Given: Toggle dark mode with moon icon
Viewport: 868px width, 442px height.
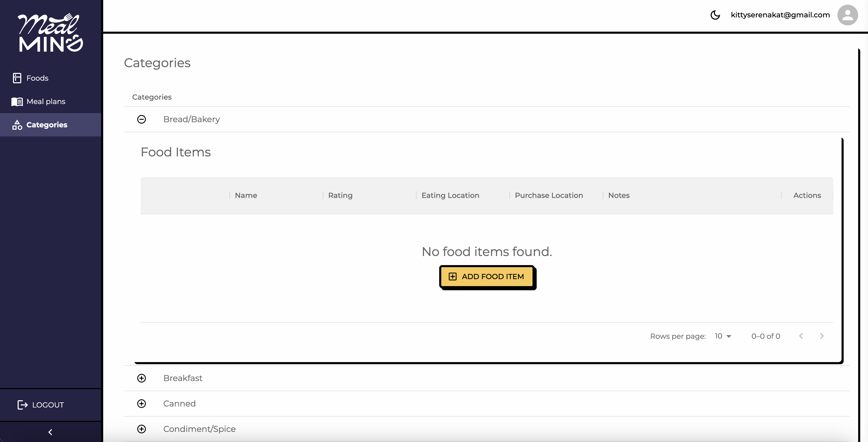Looking at the screenshot, I should pos(715,15).
